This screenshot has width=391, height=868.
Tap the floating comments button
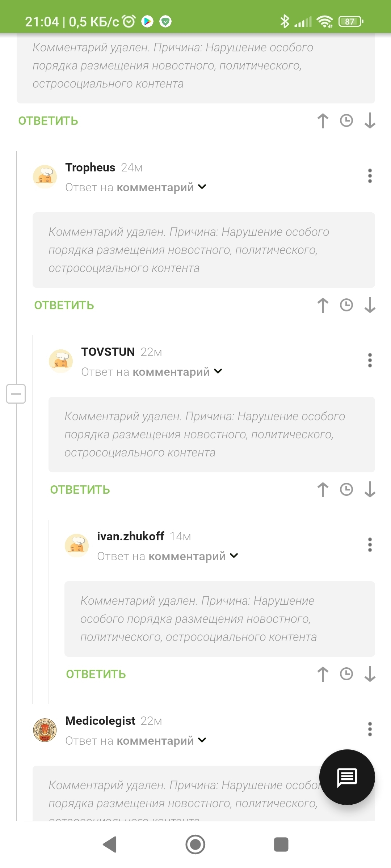click(x=347, y=777)
